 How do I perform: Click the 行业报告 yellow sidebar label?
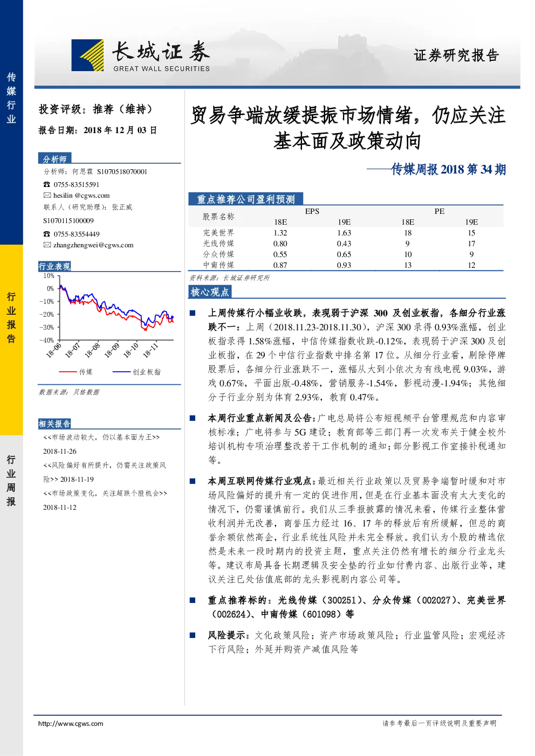pyautogui.click(x=11, y=317)
